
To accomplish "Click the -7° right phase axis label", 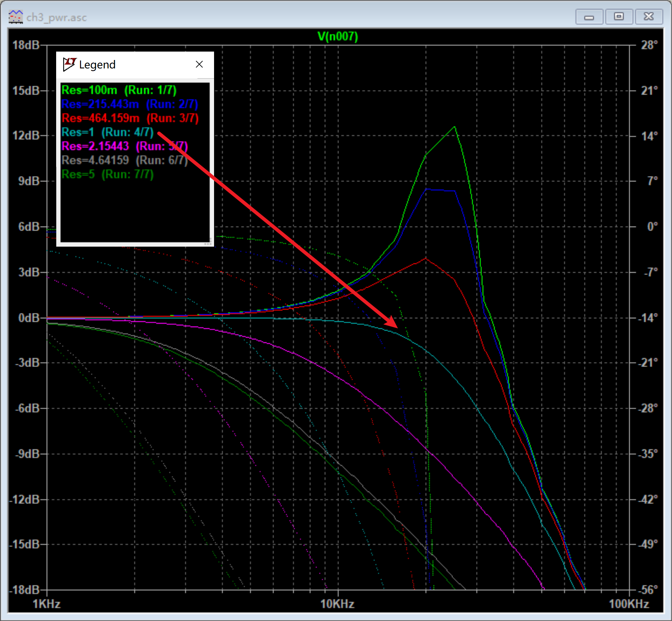I will point(650,272).
